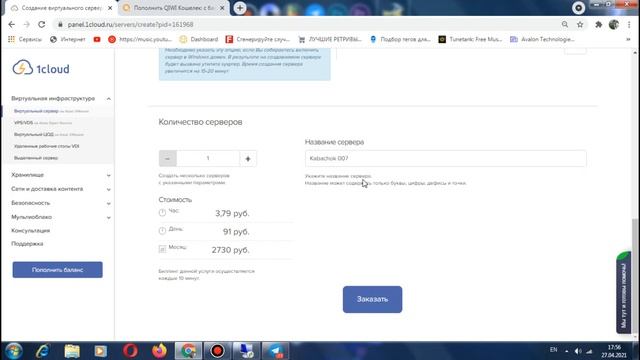
Task: Decrease server count with minus button
Action: pos(168,158)
